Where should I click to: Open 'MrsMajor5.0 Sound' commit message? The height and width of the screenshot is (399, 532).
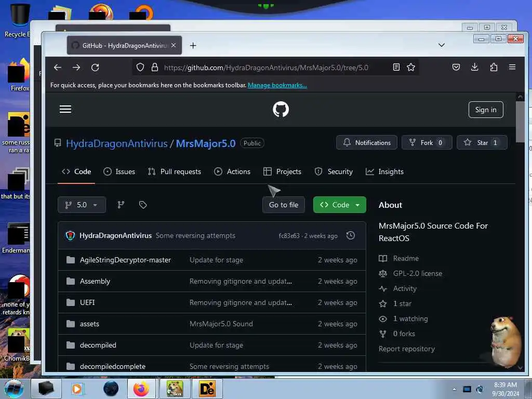tap(221, 324)
